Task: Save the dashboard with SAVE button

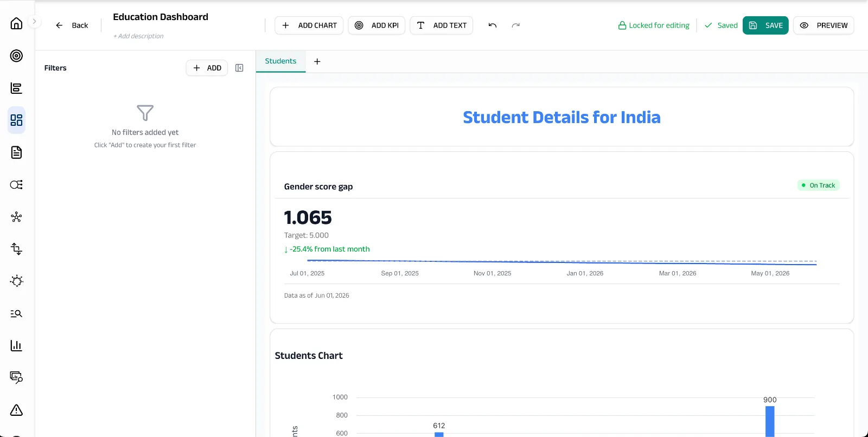Action: pyautogui.click(x=765, y=25)
